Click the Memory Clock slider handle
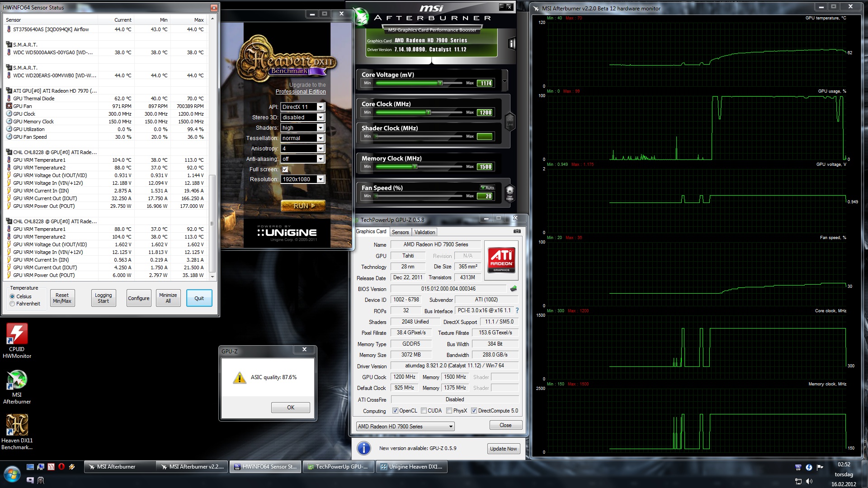868x488 pixels. pos(415,167)
